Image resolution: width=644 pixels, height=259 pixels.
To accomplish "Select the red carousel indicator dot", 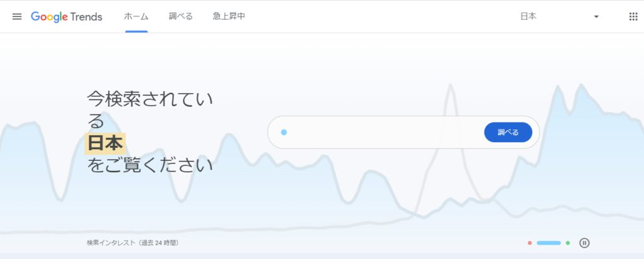I will click(530, 243).
